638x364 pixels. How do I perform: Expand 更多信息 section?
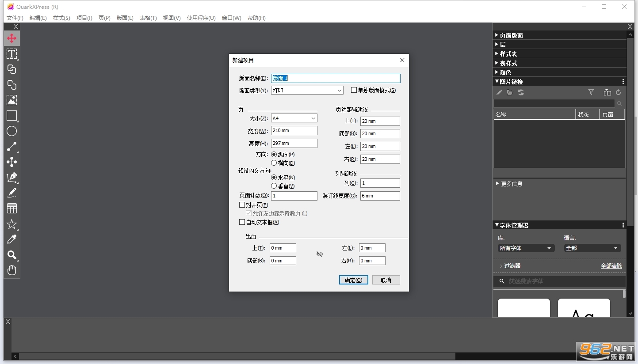click(497, 183)
